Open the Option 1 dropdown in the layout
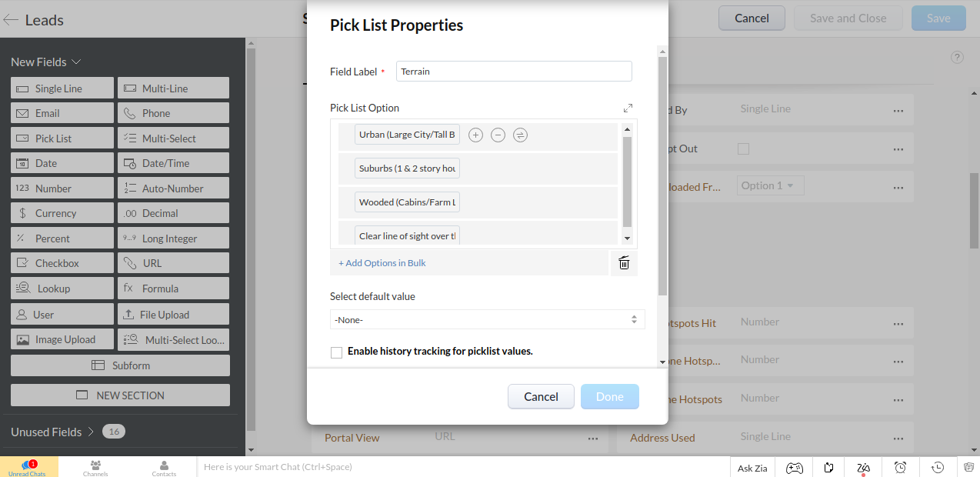Viewport: 980px width, 477px height. click(771, 185)
